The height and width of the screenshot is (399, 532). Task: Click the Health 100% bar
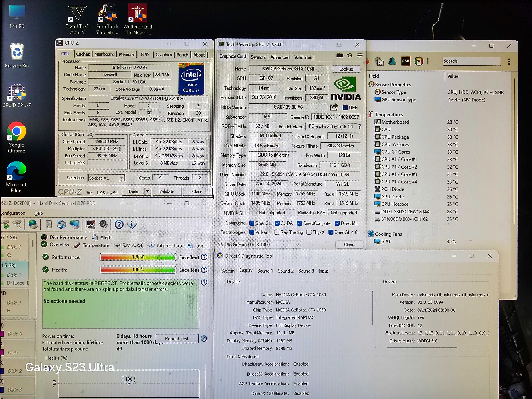coord(138,270)
